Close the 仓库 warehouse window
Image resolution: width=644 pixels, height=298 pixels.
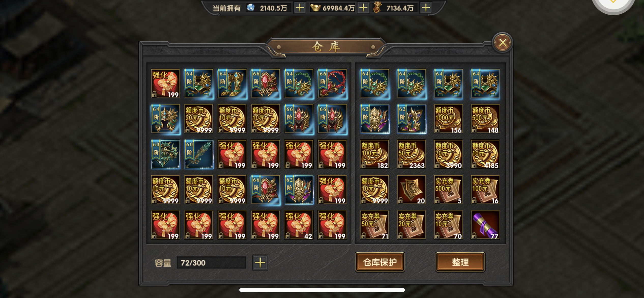click(502, 43)
